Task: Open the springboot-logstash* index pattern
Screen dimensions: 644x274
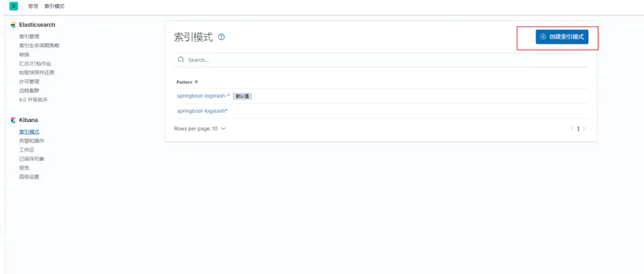Action: (x=202, y=111)
